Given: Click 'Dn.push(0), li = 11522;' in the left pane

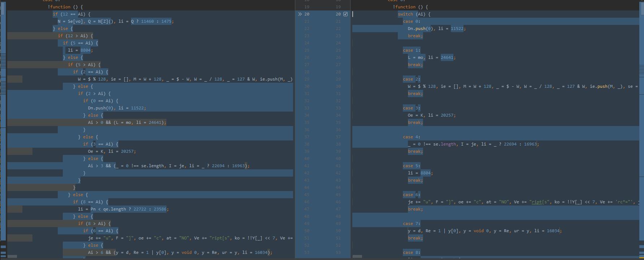Looking at the screenshot, I should (117, 108).
